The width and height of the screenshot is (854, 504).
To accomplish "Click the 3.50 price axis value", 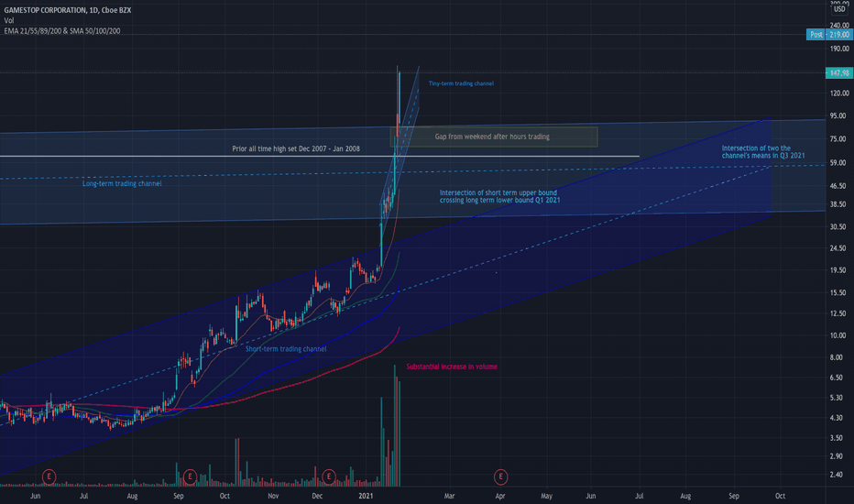I will [x=836, y=438].
